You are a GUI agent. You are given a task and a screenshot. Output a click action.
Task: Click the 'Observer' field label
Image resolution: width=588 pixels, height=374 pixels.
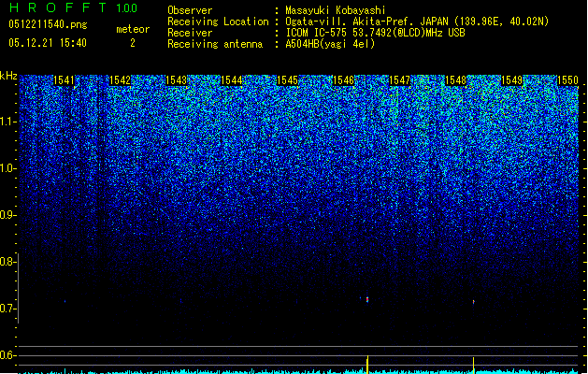tap(190, 10)
